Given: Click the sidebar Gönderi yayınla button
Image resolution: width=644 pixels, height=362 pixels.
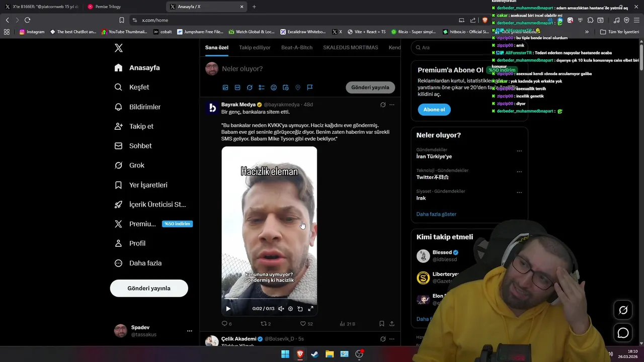Looking at the screenshot, I should point(149,288).
